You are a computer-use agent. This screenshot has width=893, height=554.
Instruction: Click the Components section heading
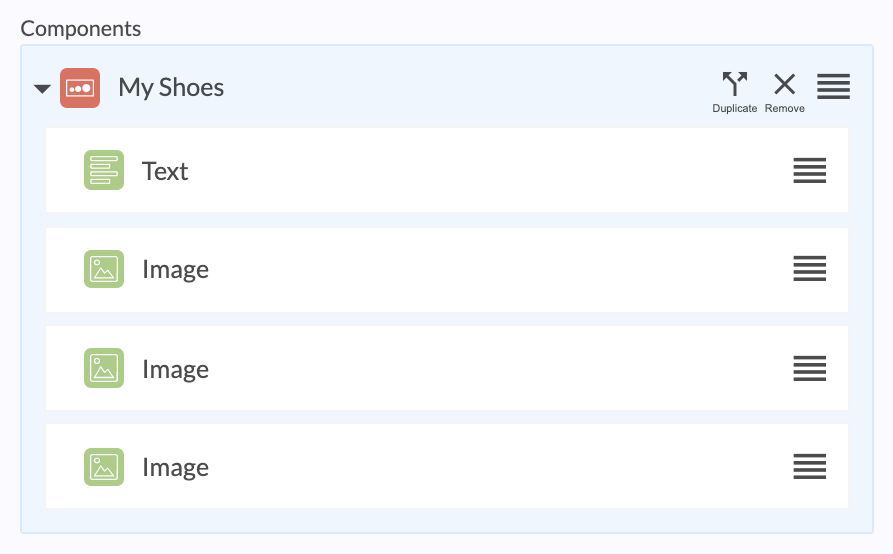click(x=81, y=28)
